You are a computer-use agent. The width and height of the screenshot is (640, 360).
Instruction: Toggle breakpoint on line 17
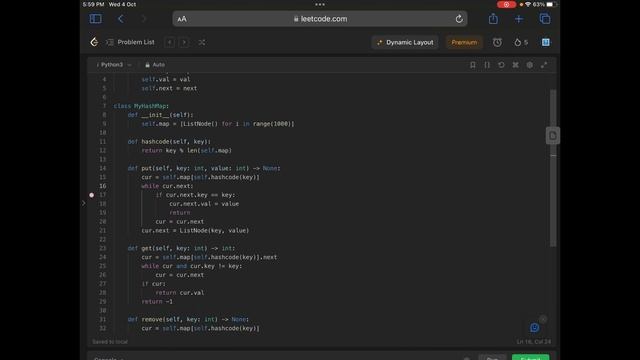[91, 195]
